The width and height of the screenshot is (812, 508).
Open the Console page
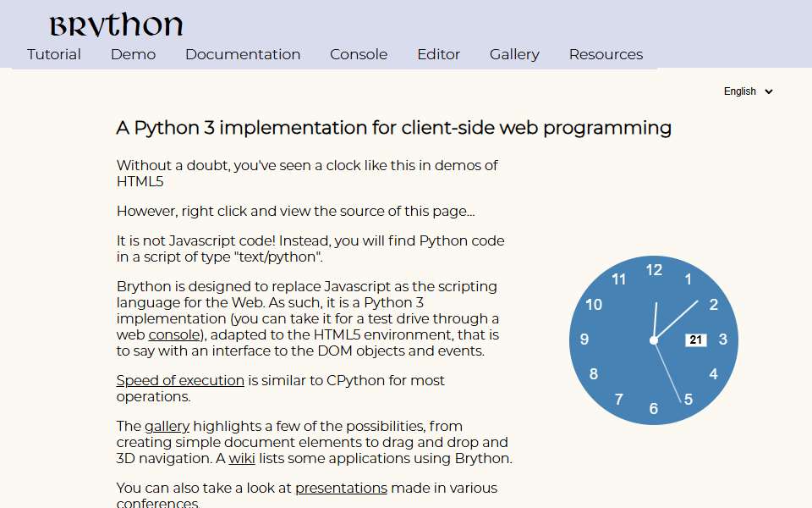pos(359,54)
